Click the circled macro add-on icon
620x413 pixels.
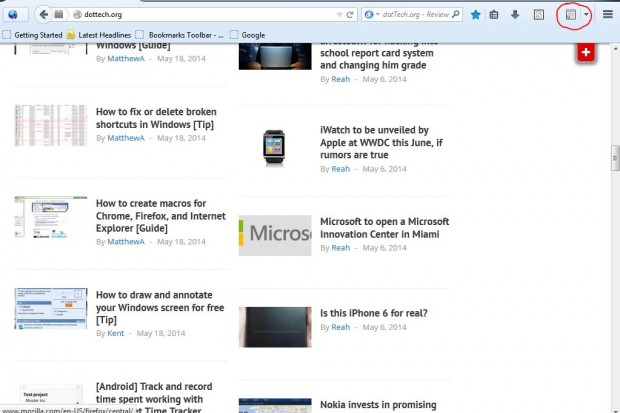tap(571, 15)
